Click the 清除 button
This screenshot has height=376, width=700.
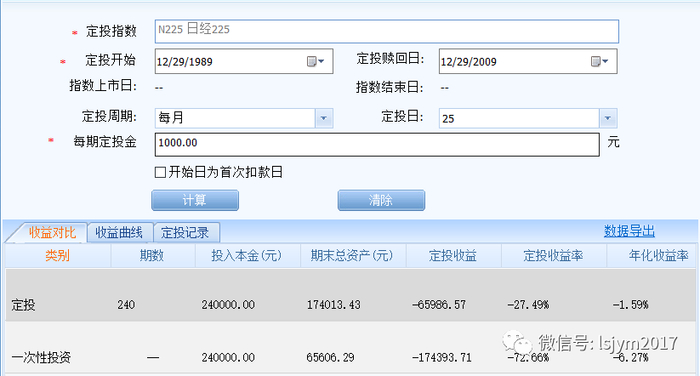point(381,200)
